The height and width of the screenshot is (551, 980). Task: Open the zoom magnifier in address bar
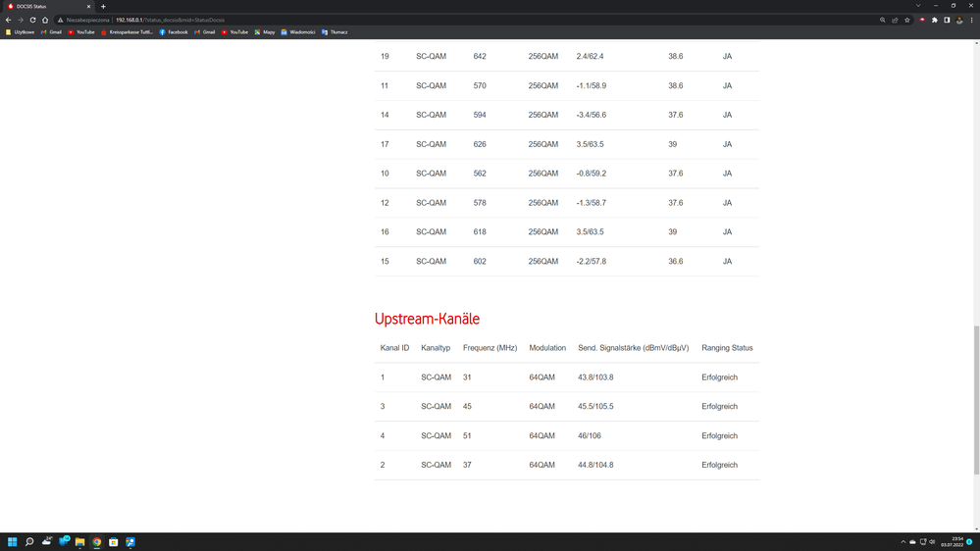coord(883,20)
